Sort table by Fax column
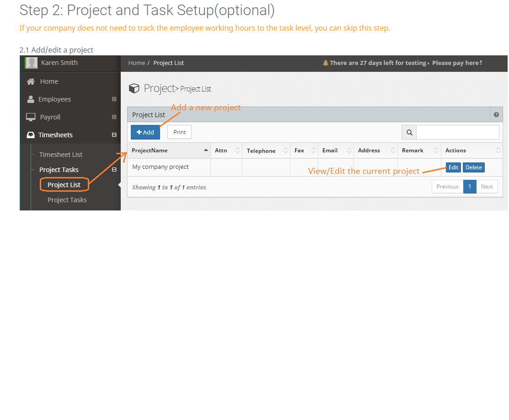This screenshot has height=420, width=509. tap(304, 151)
